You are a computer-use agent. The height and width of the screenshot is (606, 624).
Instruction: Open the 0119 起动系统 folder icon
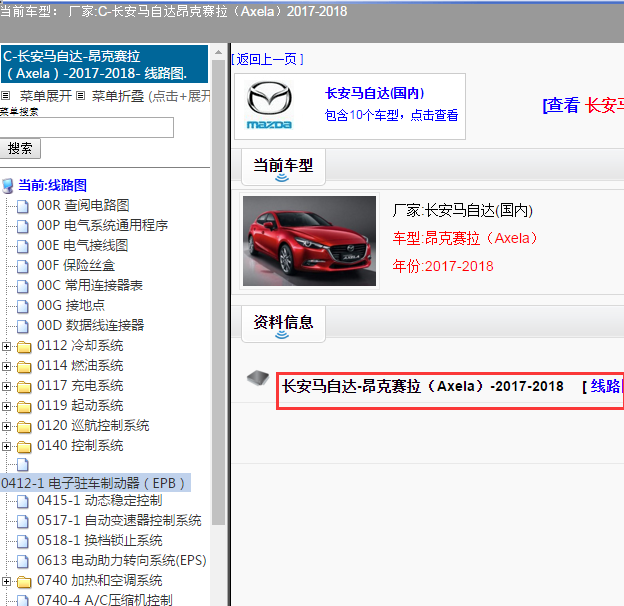click(24, 406)
